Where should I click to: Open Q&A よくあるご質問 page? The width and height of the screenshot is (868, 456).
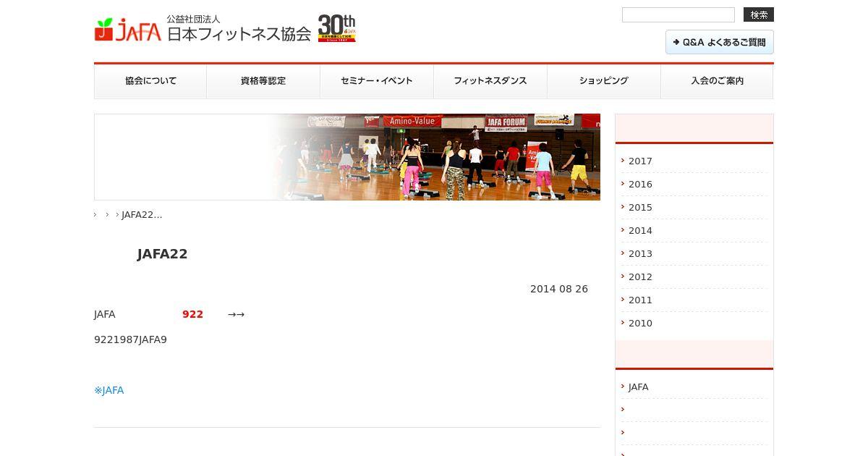720,42
